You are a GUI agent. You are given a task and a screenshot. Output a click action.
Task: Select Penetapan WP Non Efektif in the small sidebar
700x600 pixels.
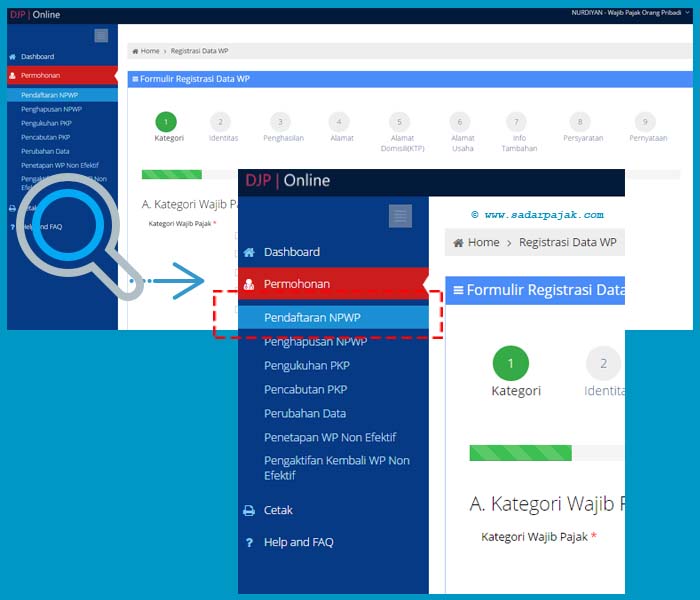pyautogui.click(x=59, y=165)
